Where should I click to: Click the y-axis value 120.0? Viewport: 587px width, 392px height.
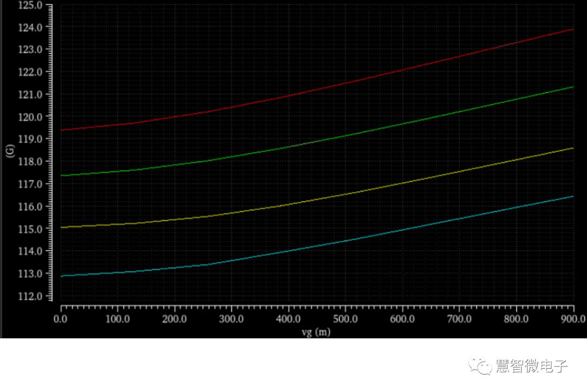point(30,117)
